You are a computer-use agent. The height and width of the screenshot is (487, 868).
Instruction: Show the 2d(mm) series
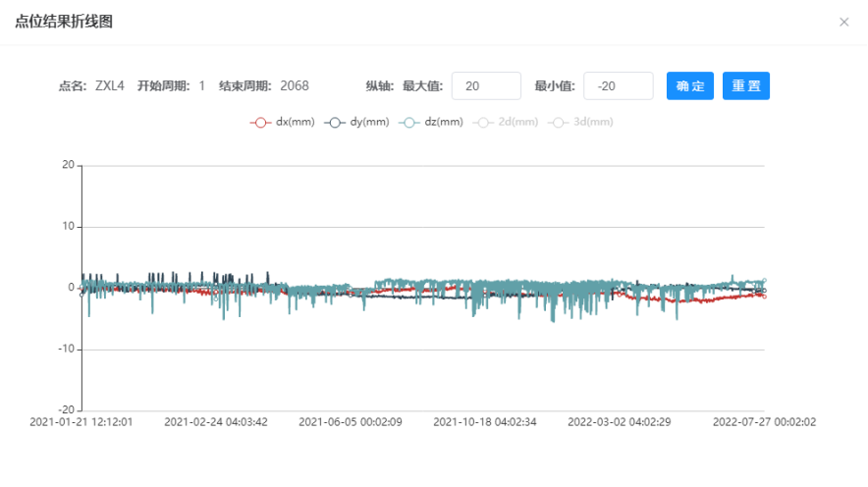[x=506, y=123]
